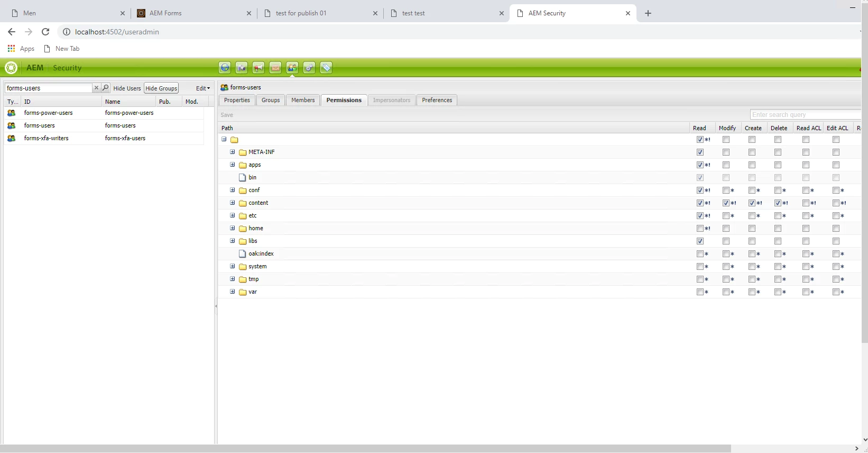The height and width of the screenshot is (453, 868).
Task: Open the Digital Assets camera icon
Action: tap(242, 68)
